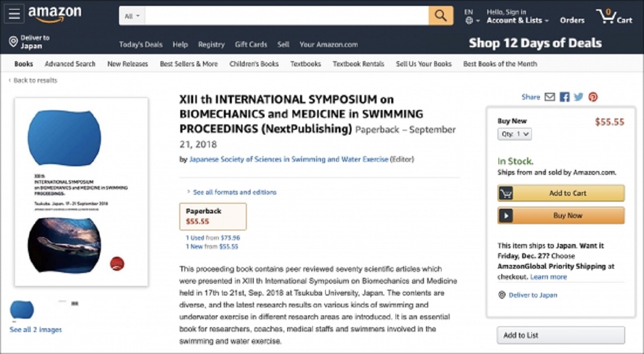Screen dimensions: 644x354
Task: Open the EN language selector
Action: [x=469, y=16]
